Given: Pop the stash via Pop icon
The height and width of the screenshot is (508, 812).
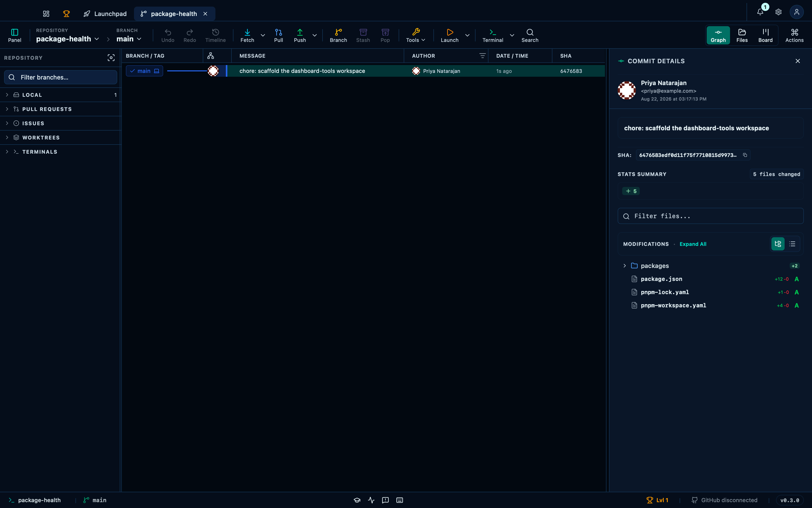Looking at the screenshot, I should [385, 35].
